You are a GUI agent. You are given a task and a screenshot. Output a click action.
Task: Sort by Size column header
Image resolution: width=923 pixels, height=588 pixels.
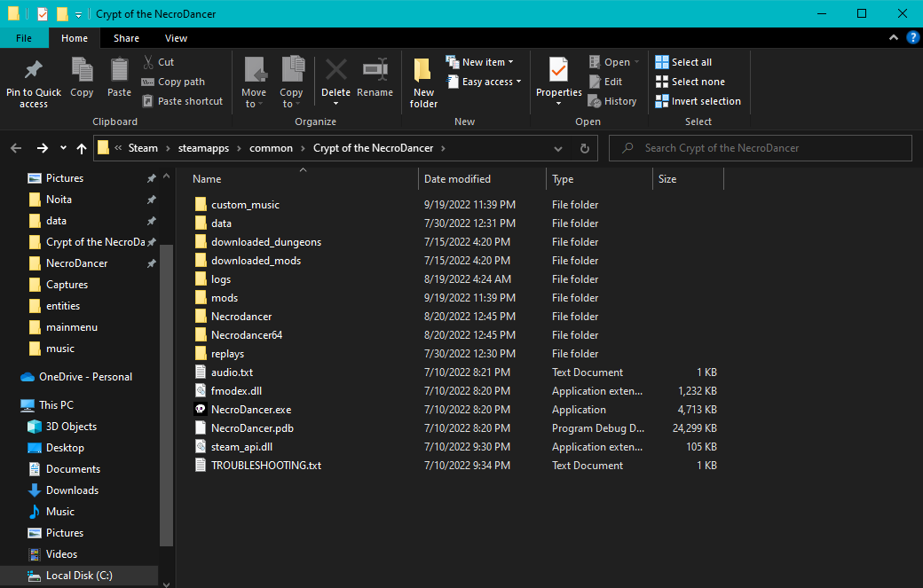(688, 179)
